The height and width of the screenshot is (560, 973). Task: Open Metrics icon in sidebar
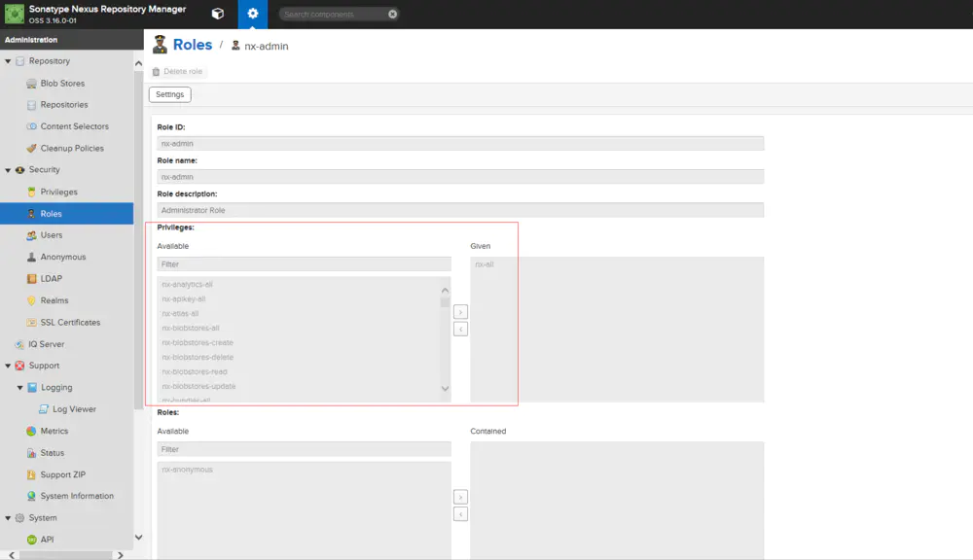[x=32, y=431]
